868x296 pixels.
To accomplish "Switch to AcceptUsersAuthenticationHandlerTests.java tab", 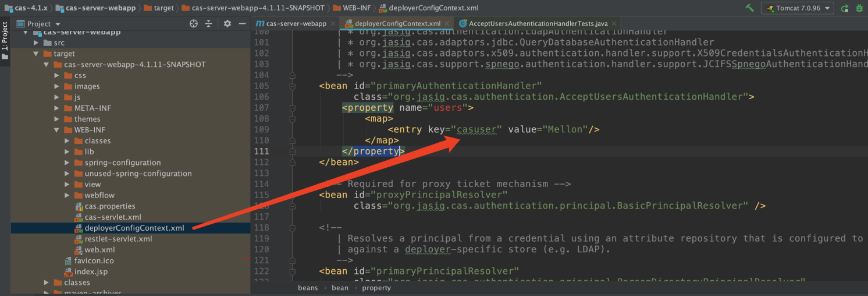I will [x=538, y=24].
